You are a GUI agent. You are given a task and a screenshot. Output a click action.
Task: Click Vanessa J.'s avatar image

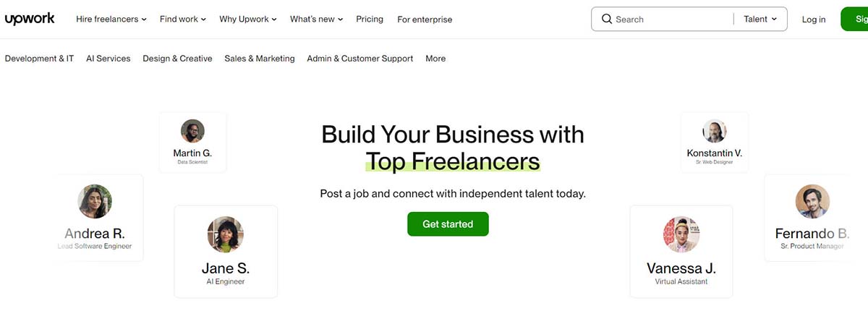point(681,234)
